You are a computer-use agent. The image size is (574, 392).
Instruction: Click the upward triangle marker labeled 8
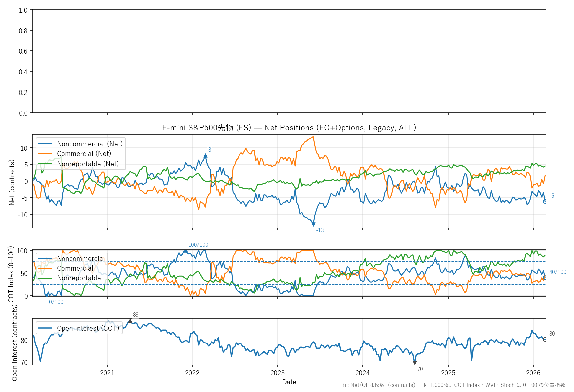click(x=205, y=155)
